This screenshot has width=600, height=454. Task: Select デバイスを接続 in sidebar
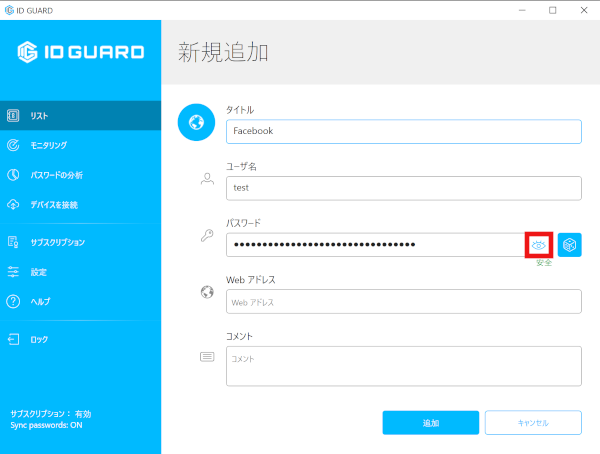80,204
